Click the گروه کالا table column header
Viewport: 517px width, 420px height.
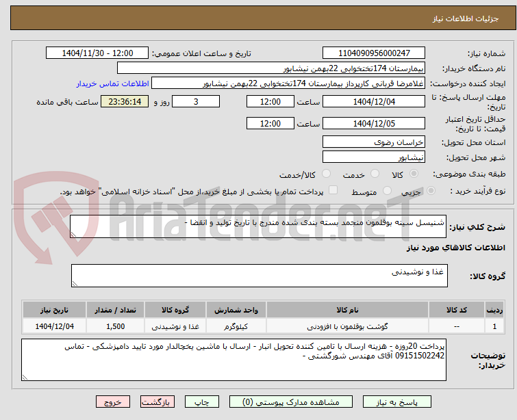pyautogui.click(x=175, y=310)
